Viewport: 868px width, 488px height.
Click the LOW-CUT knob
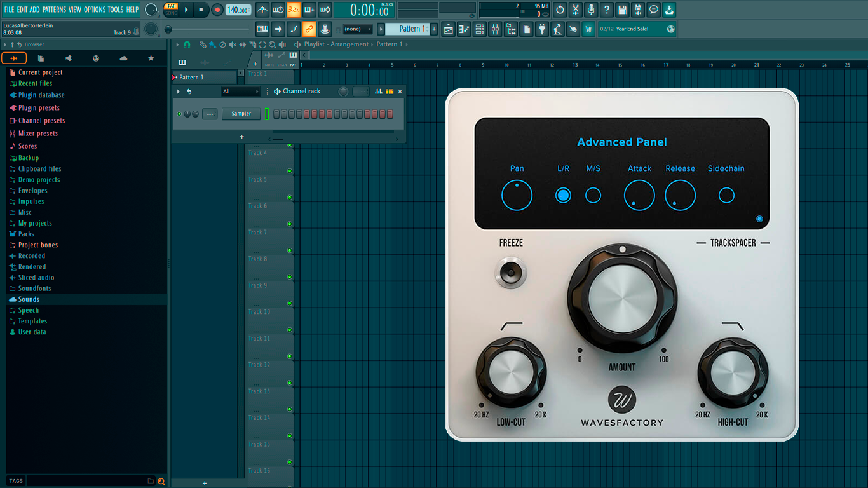pos(512,373)
